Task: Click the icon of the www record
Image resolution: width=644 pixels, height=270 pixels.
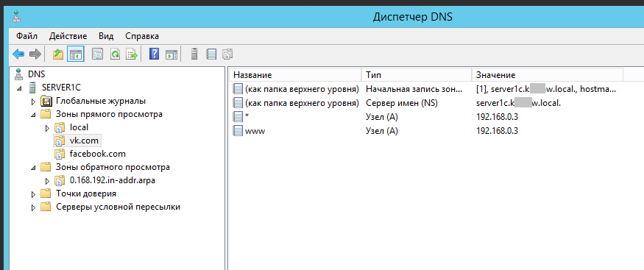Action: pyautogui.click(x=238, y=131)
